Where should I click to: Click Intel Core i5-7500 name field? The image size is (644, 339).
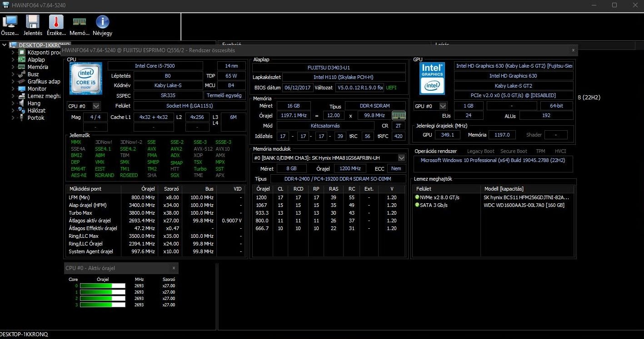click(155, 66)
